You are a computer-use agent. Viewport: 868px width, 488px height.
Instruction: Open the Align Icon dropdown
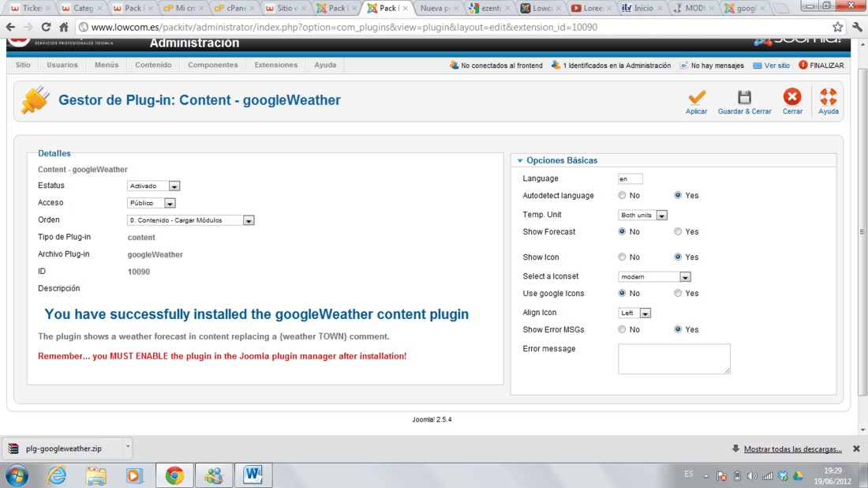pos(634,313)
